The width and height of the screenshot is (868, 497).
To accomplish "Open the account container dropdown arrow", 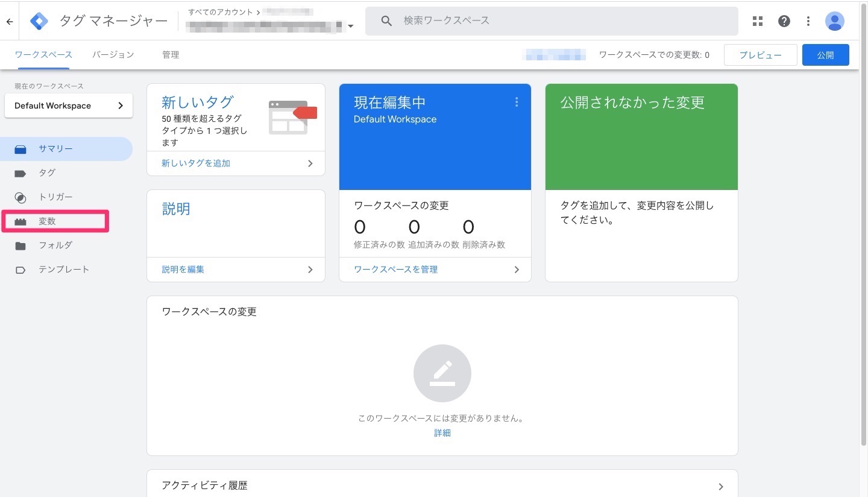I will click(x=351, y=26).
